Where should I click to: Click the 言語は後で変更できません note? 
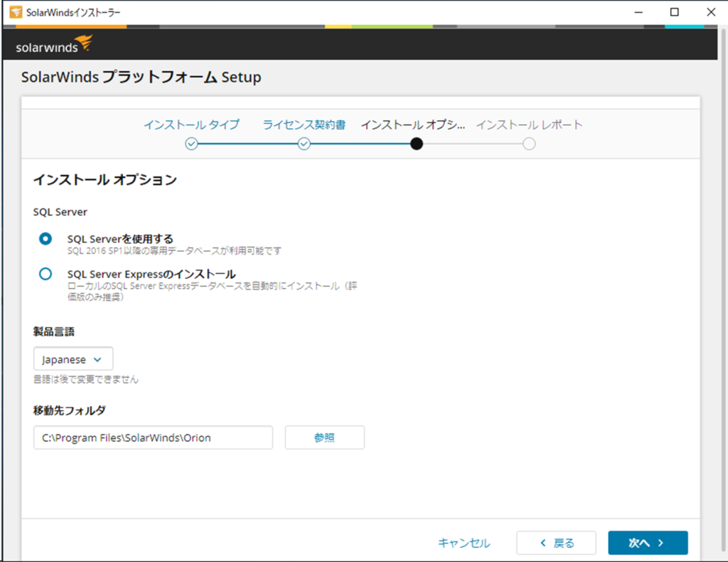86,379
